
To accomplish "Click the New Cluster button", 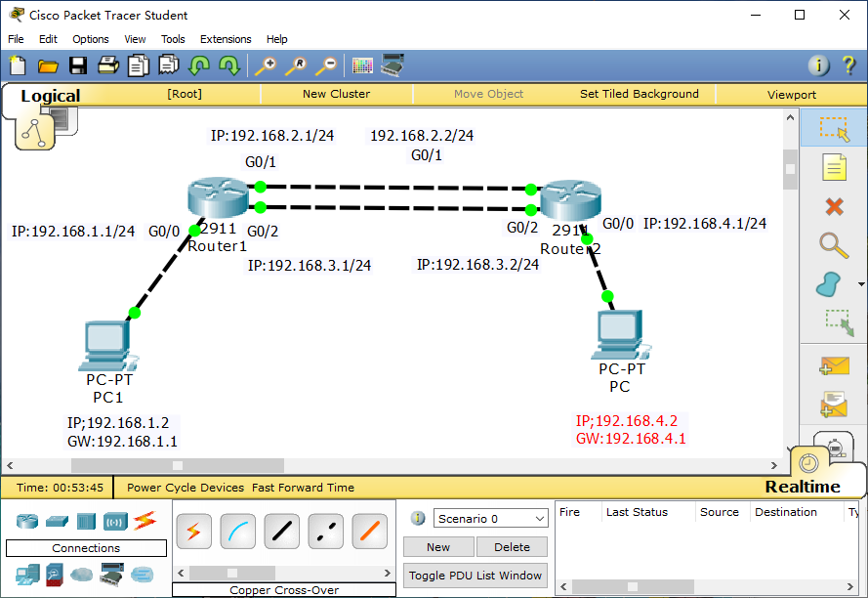I will pyautogui.click(x=336, y=94).
